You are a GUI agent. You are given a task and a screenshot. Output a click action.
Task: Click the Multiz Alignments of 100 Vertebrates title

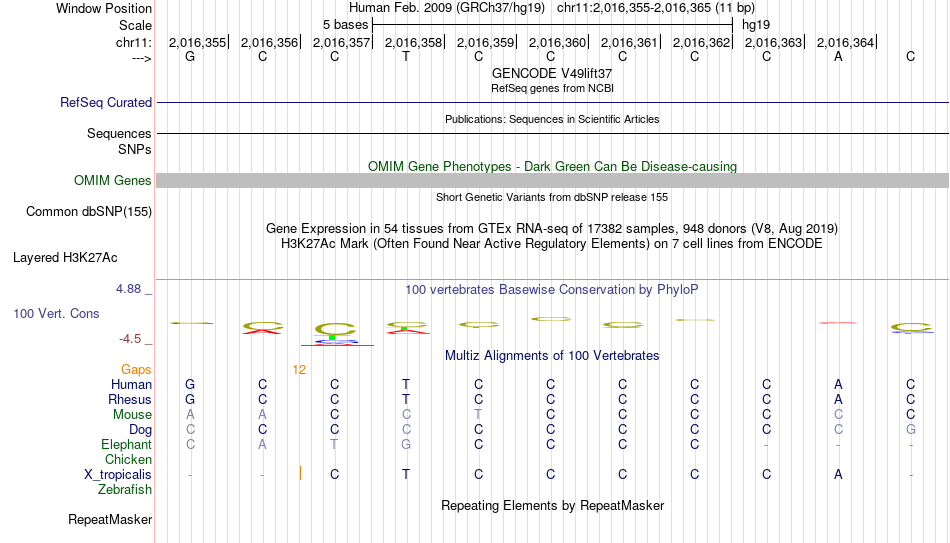tap(552, 356)
